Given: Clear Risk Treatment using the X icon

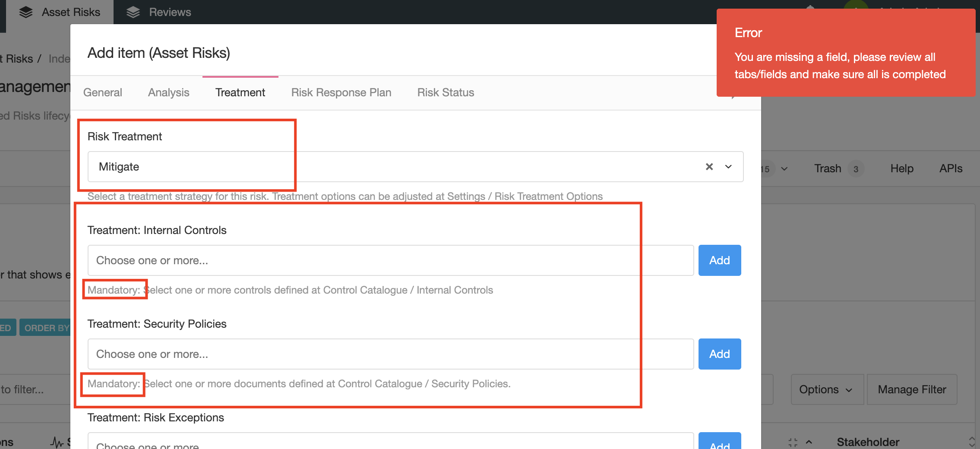Looking at the screenshot, I should click(709, 167).
